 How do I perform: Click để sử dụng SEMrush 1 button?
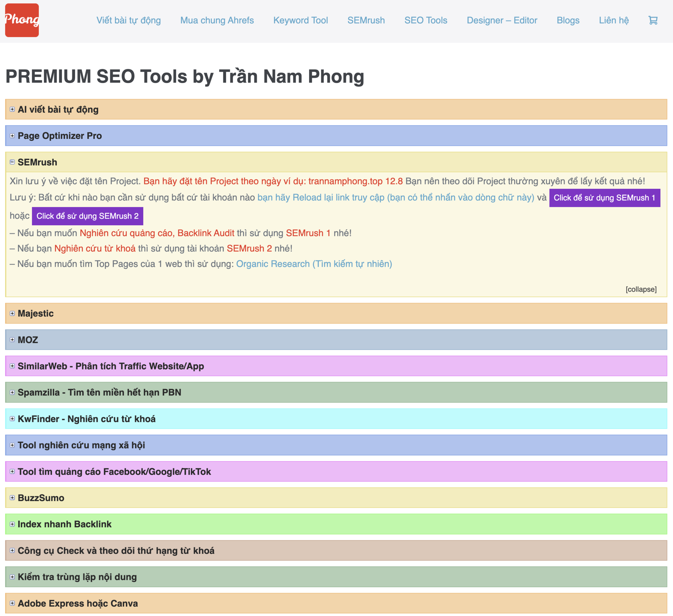(x=605, y=198)
